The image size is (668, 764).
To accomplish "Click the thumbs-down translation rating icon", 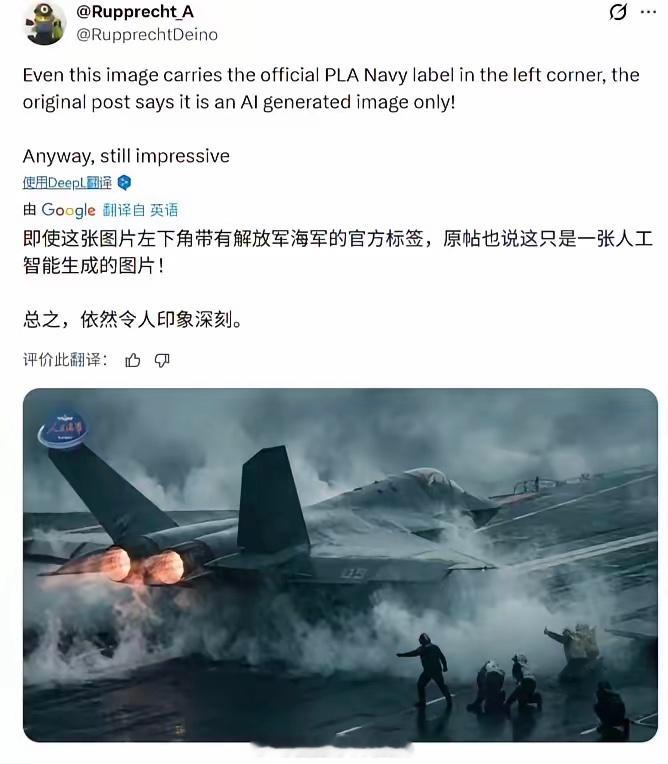I will pyautogui.click(x=162, y=361).
